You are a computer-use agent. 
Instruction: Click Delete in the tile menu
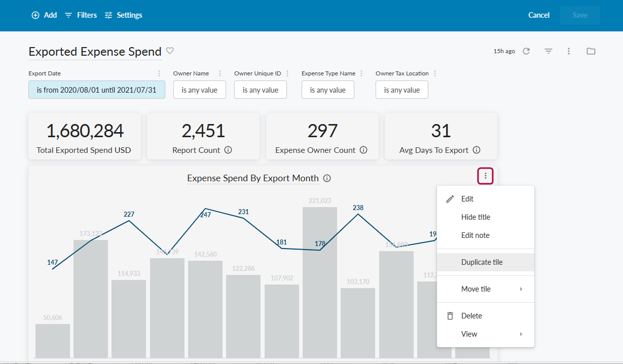tap(471, 316)
